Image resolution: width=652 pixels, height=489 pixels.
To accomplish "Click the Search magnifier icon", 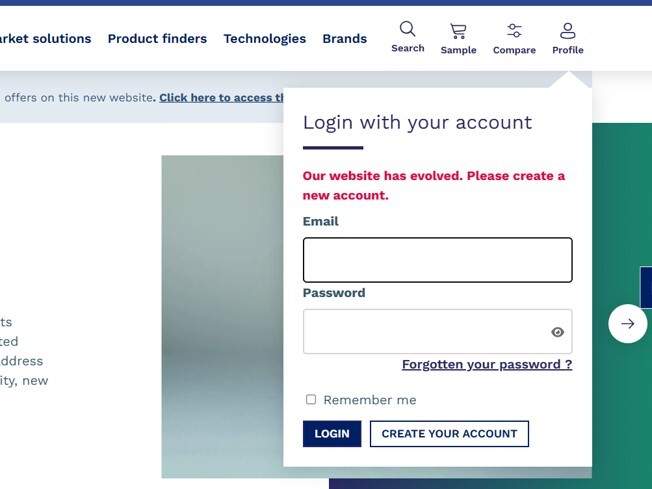I will coord(407,30).
